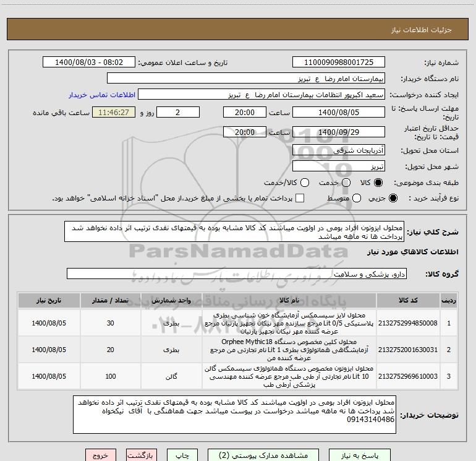Click the چاپ print button

tap(182, 455)
